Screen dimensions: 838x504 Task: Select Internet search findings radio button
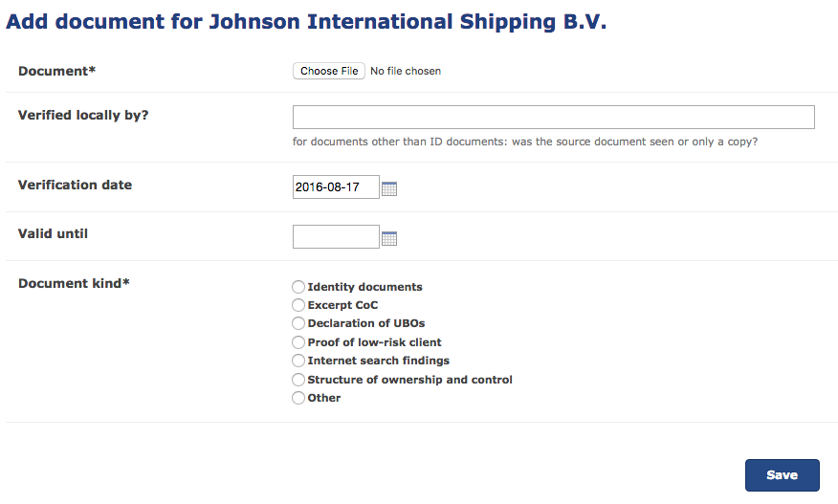(x=298, y=361)
